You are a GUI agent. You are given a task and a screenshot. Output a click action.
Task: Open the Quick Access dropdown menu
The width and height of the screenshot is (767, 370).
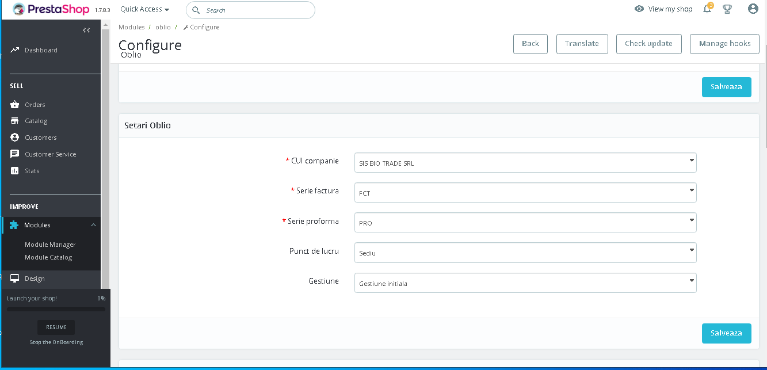[x=145, y=9]
